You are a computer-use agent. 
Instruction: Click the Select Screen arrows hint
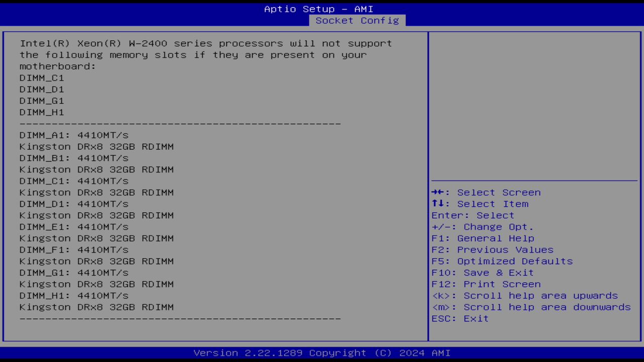click(486, 193)
